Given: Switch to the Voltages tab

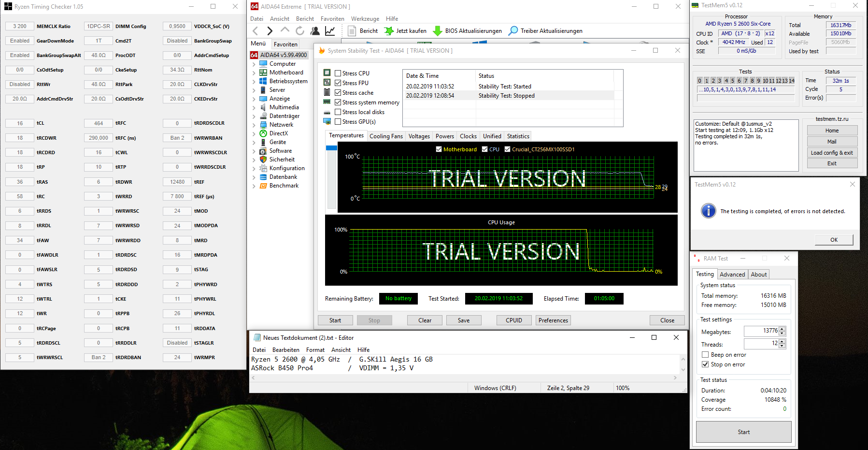Looking at the screenshot, I should click(x=419, y=136).
